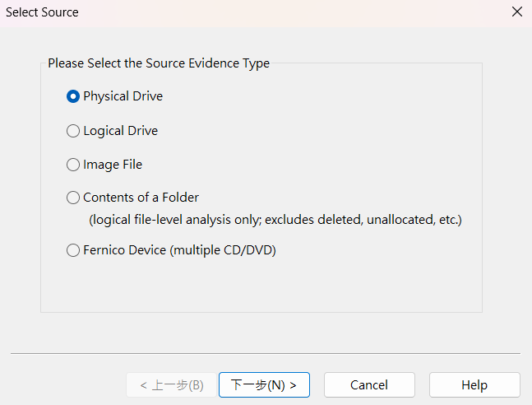The height and width of the screenshot is (405, 532).
Task: Enable the Contents of a Folder radio circle
Action: [x=73, y=198]
